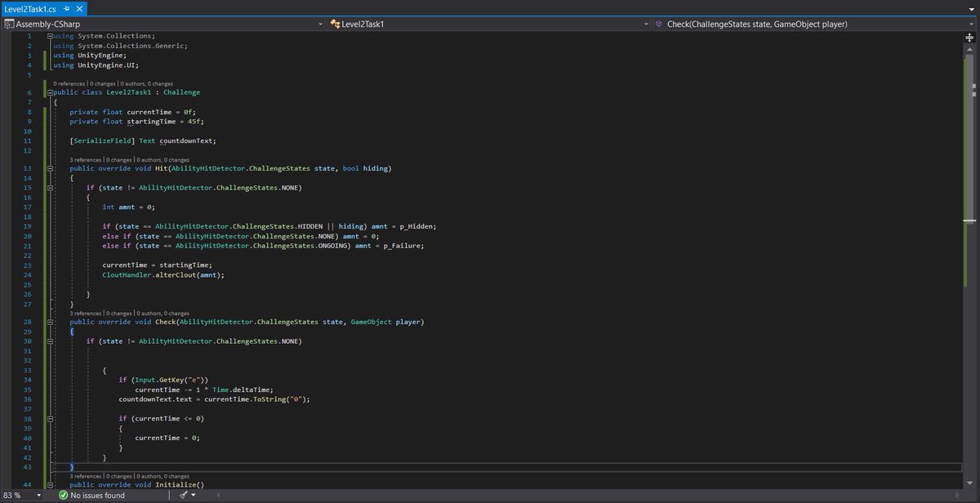This screenshot has height=503, width=980.
Task: Click 'p_Failure' on line 21
Action: point(402,246)
